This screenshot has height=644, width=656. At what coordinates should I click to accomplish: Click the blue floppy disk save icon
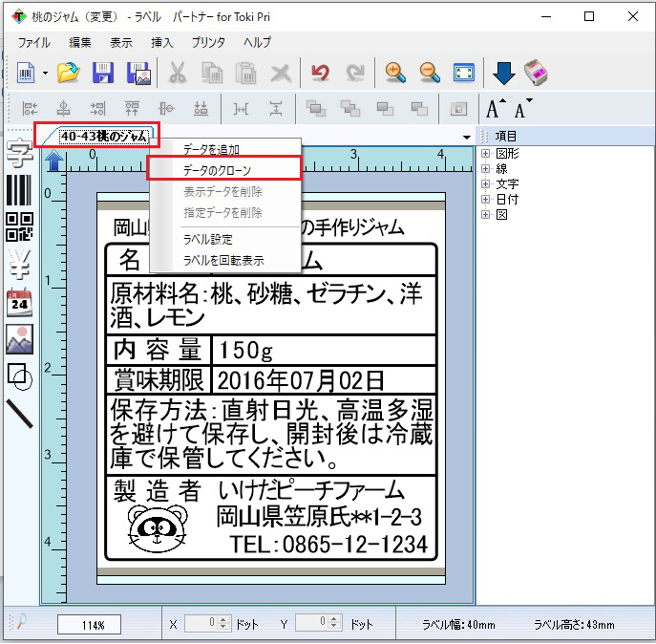point(103,73)
